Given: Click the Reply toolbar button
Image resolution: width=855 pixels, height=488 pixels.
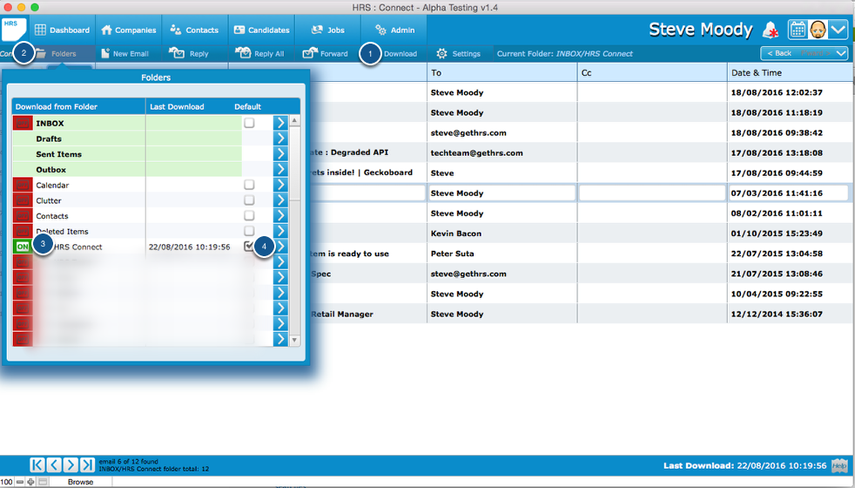Looking at the screenshot, I should (x=189, y=53).
